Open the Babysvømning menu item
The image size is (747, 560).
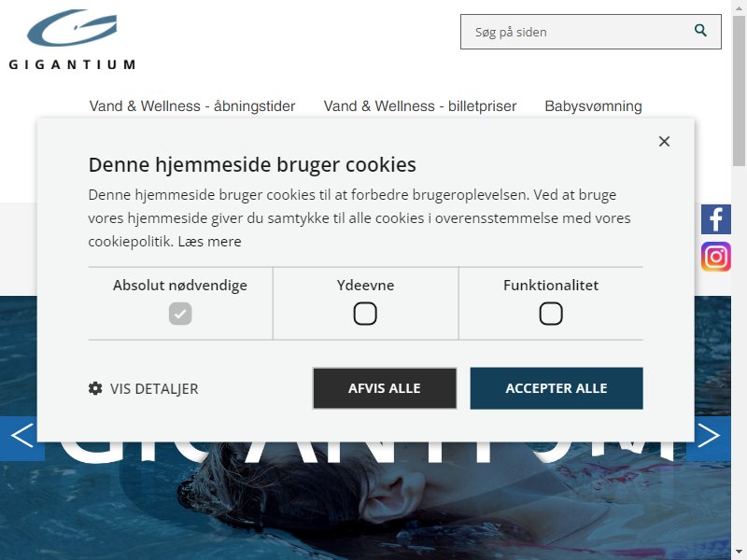pyautogui.click(x=594, y=105)
